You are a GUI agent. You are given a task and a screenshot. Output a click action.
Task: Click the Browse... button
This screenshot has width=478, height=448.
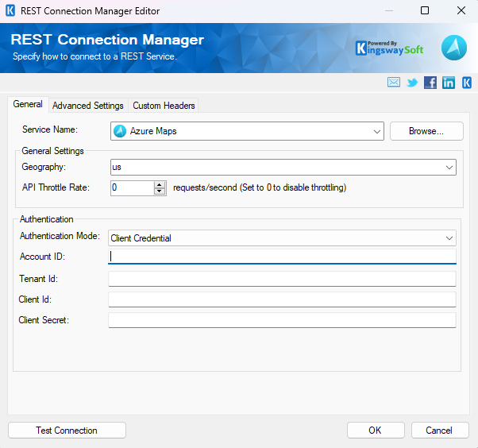pos(426,131)
